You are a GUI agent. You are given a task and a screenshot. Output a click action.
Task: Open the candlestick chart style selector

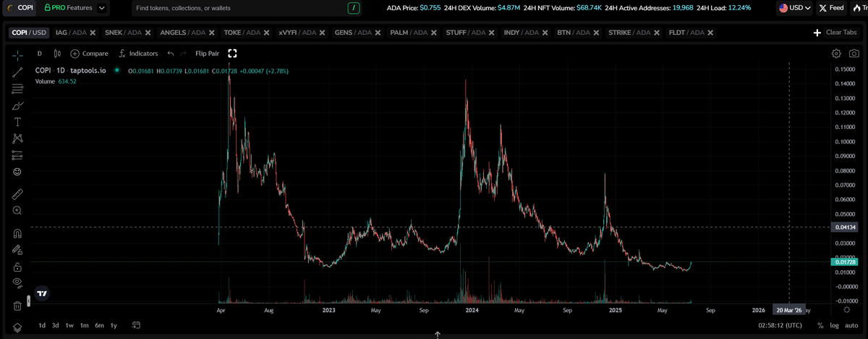(x=57, y=54)
